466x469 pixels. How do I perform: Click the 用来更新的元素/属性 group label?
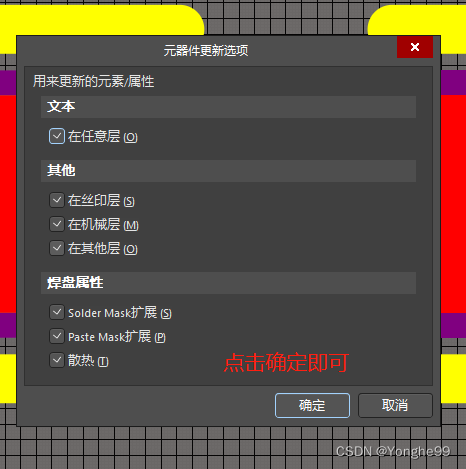point(93,81)
